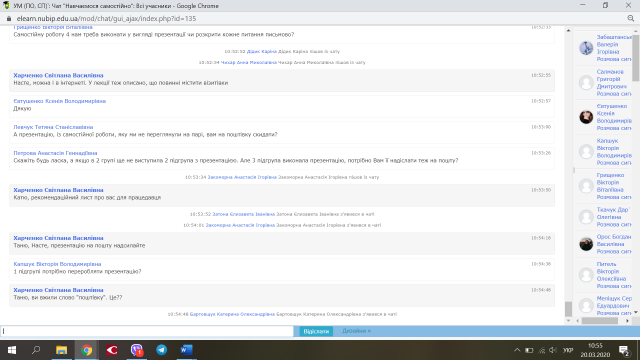This screenshot has width=640, height=360.
Task: Open Пителль Вікторія Олексіївна's name in the sidebar
Action: (x=611, y=271)
